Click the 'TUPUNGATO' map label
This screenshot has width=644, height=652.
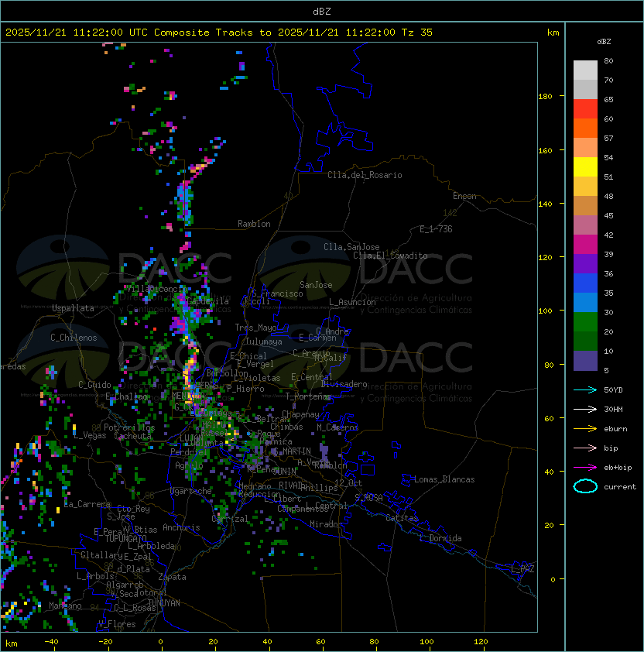coord(126,539)
